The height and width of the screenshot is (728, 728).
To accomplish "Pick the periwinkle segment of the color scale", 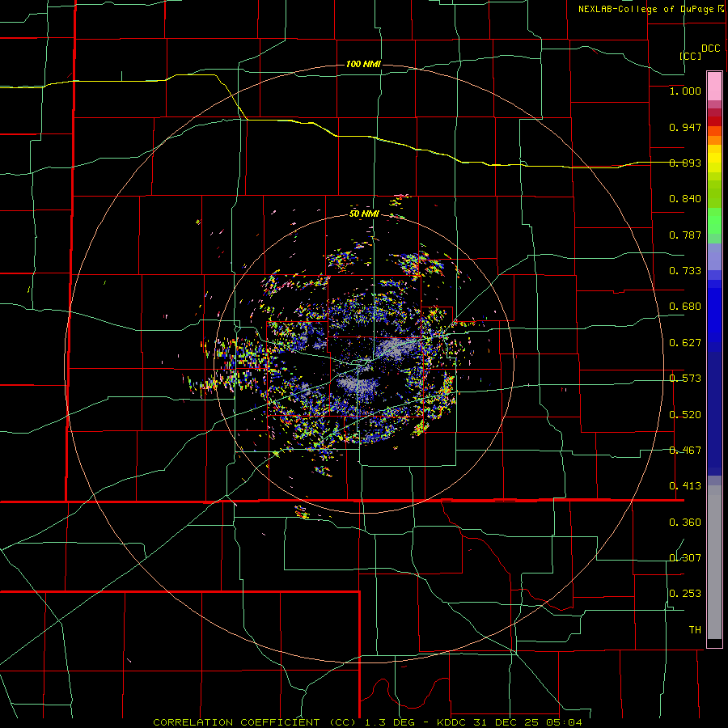I will (x=714, y=256).
